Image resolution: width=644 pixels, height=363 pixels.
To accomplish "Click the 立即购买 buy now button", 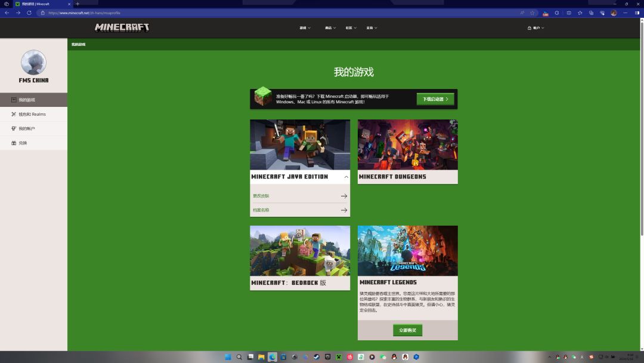I will pyautogui.click(x=407, y=330).
